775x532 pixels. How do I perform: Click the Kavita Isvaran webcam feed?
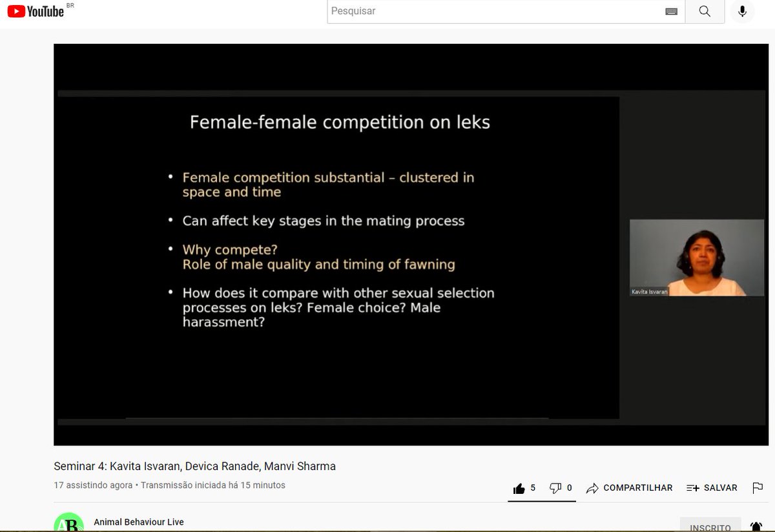[697, 258]
